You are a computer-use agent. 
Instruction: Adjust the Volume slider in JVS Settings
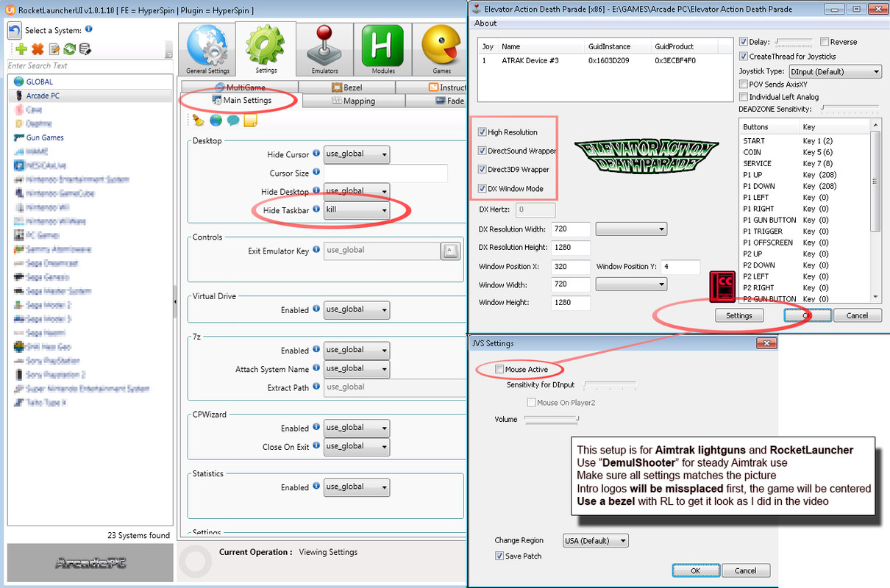pos(551,419)
